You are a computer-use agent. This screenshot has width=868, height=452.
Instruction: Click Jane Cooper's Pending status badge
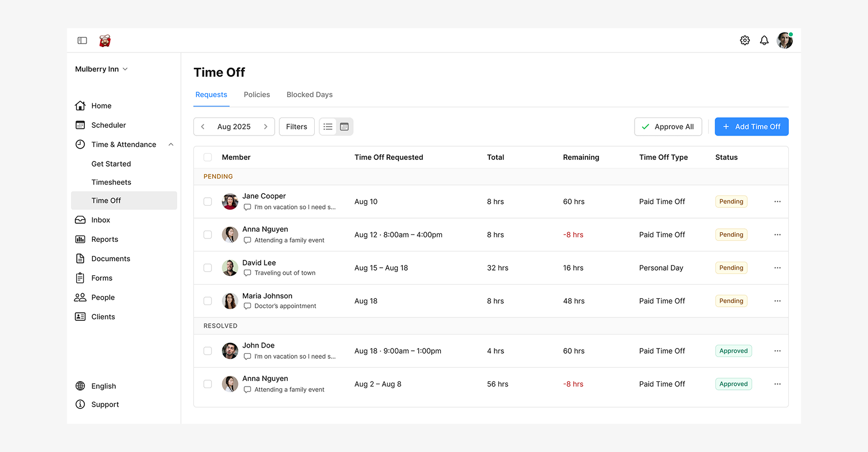coord(731,202)
